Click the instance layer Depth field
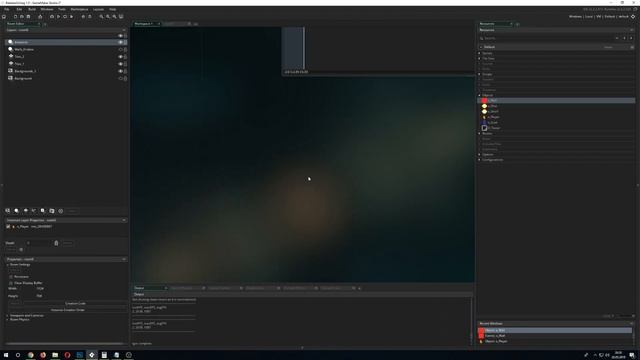 pyautogui.click(x=38, y=243)
